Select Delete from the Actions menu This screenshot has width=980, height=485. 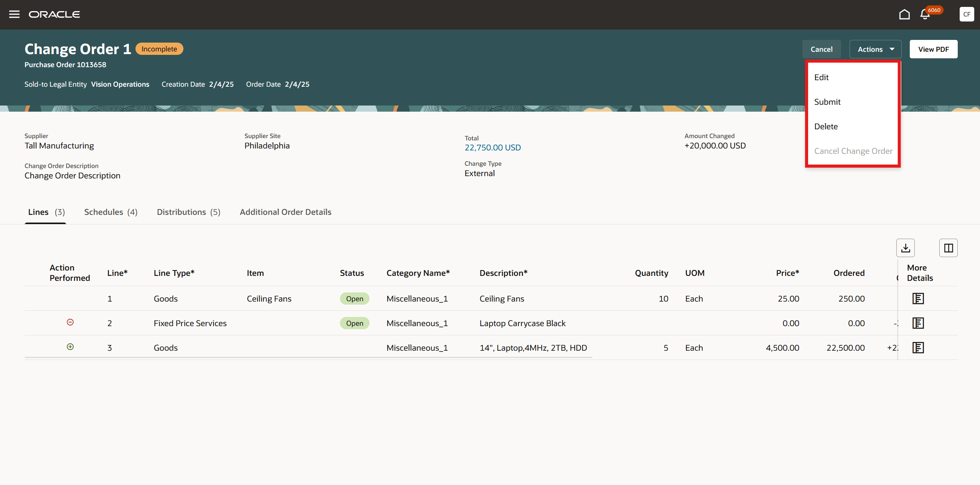[826, 127]
